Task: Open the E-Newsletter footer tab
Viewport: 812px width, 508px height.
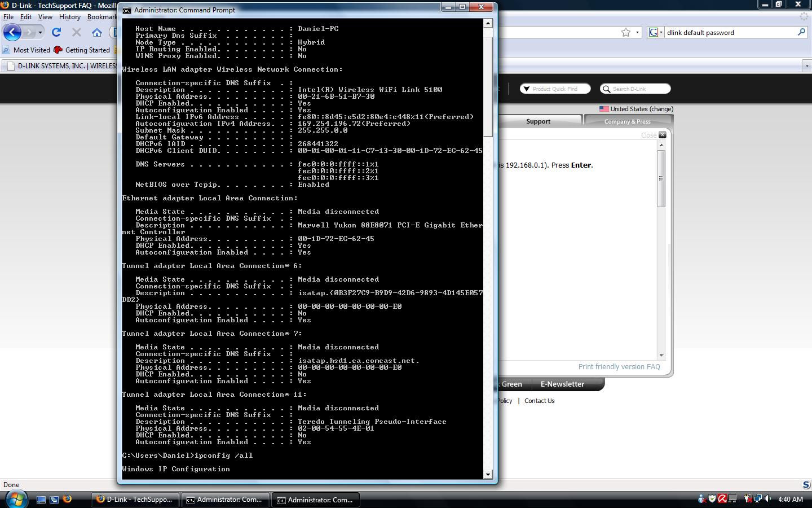Action: 562,384
